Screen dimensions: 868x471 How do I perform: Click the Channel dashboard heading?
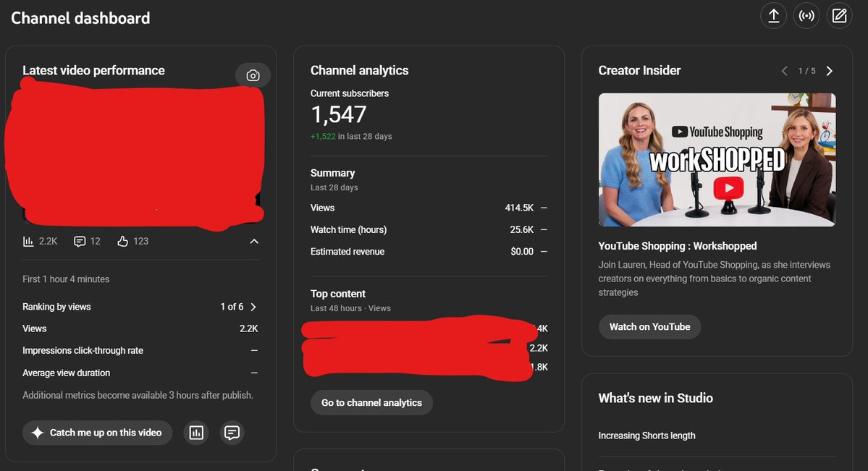[x=80, y=18]
